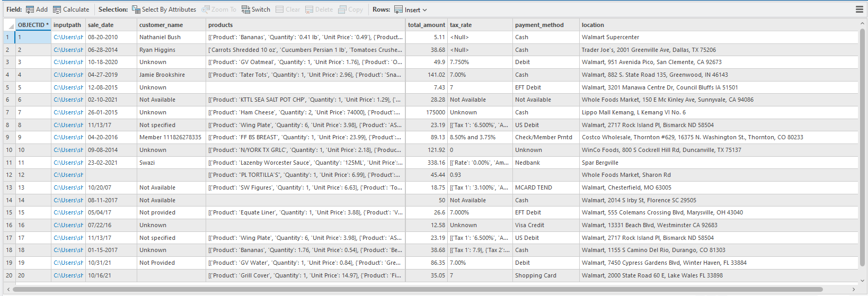Image resolution: width=868 pixels, height=296 pixels.
Task: Click the Copy selection icon
Action: (x=342, y=10)
